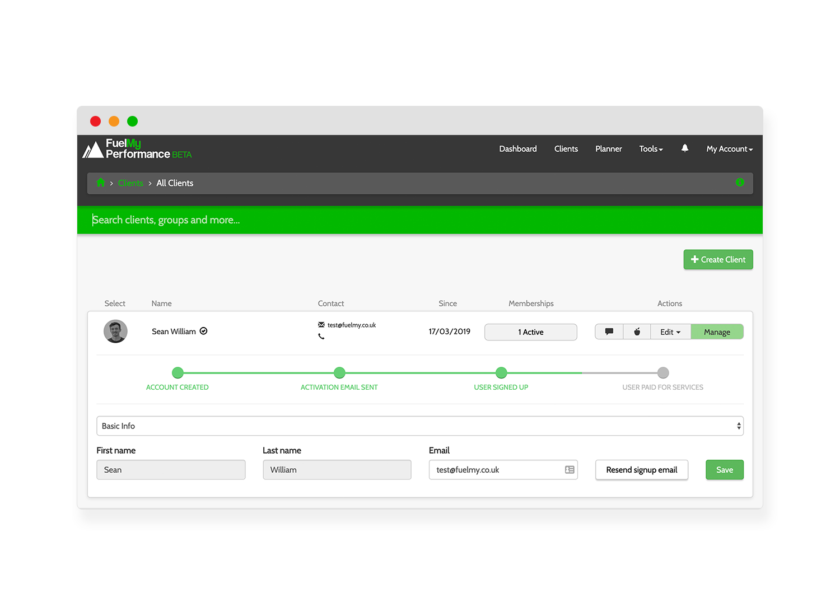840x616 pixels.
Task: Go to home via breadcrumb house icon
Action: click(101, 183)
